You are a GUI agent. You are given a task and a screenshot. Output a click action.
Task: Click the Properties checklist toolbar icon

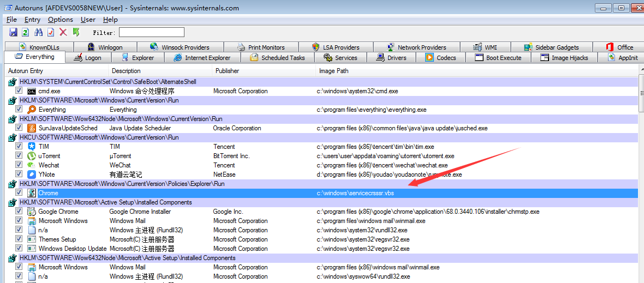tap(51, 32)
